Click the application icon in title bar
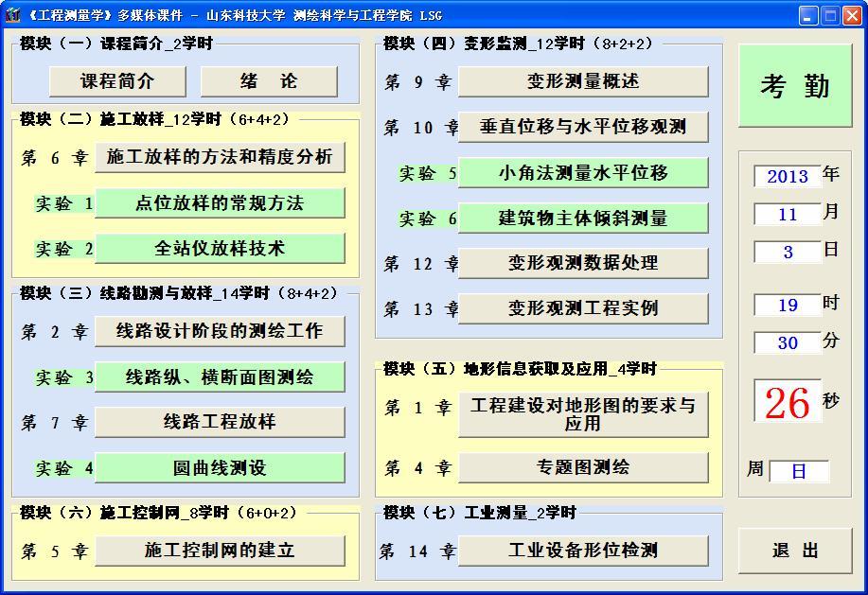Screen dimensions: 868x595 (12, 13)
